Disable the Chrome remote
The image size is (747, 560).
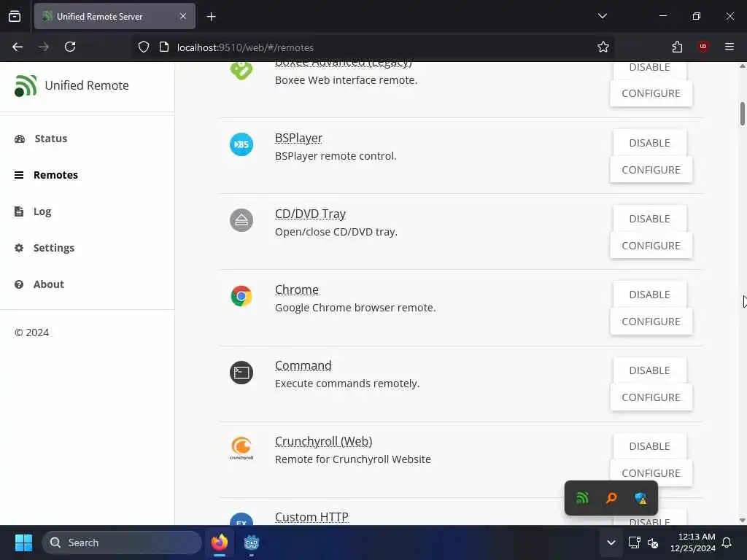tap(649, 295)
